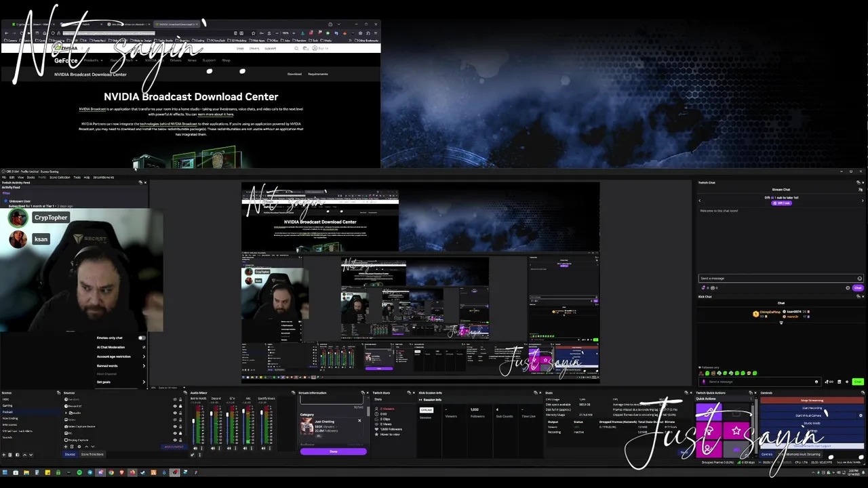Toggle visibility of Audio group source
Image resolution: width=868 pixels, height=488 pixels.
(x=175, y=413)
